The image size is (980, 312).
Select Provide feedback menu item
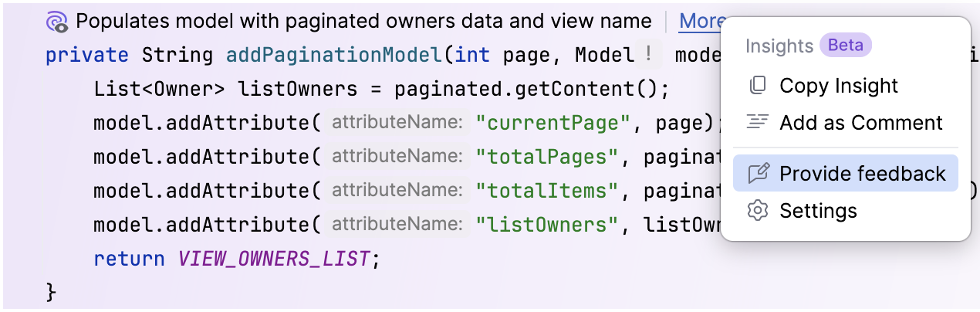[x=846, y=173]
